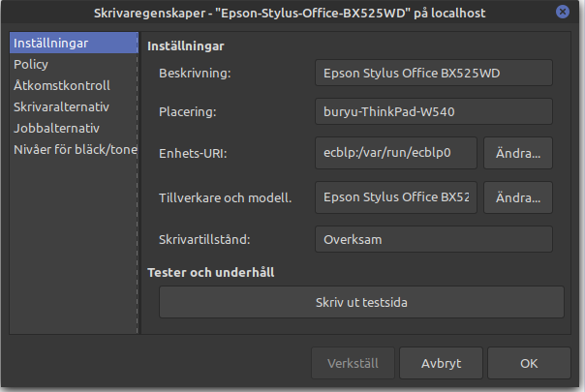This screenshot has height=392, width=585.
Task: Click the Tillverkare och modell. label
Action: click(225, 197)
